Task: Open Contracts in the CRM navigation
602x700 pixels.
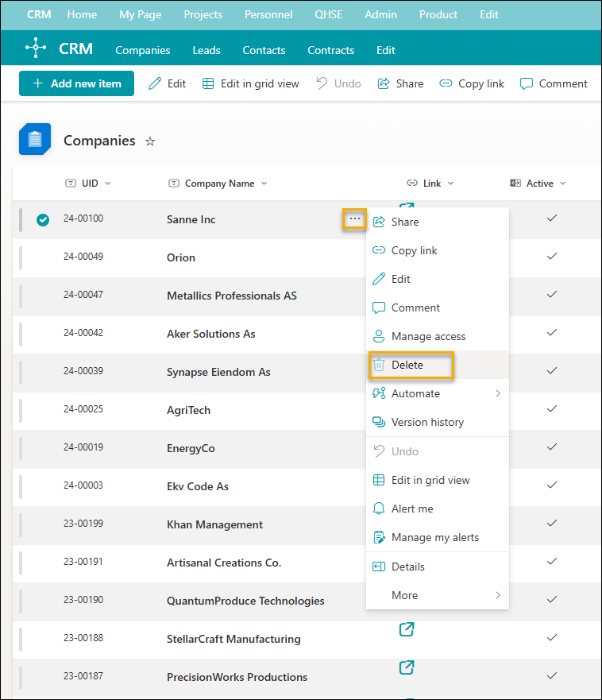Action: coord(330,50)
